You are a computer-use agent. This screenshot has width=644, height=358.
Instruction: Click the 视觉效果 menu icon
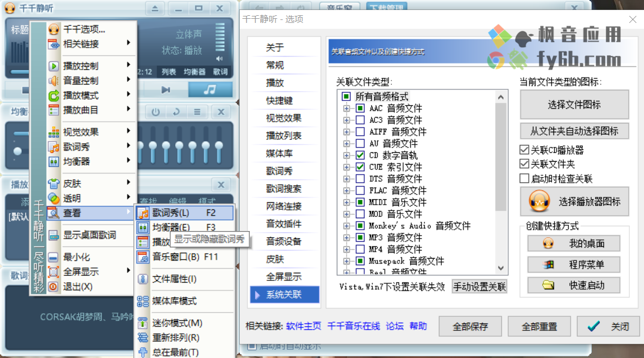point(54,132)
